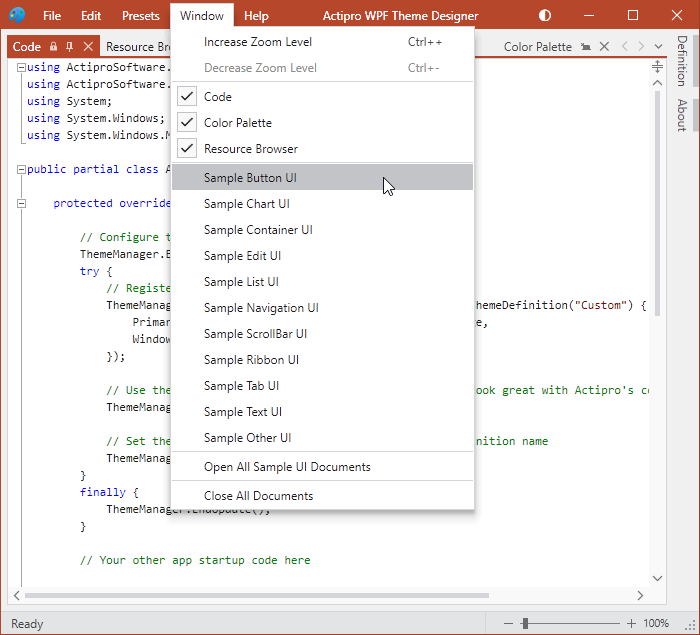This screenshot has width=700, height=635.
Task: Switch to the Resource Browser tab
Action: [136, 46]
